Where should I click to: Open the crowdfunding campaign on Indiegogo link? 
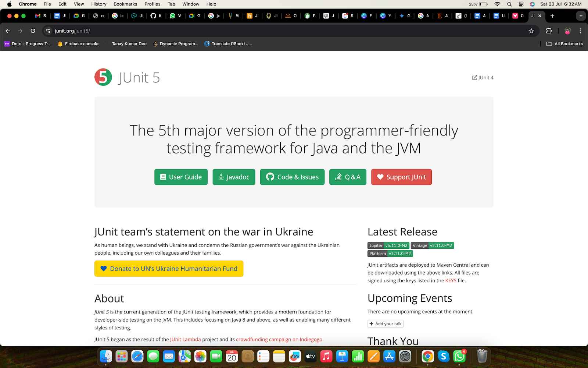tap(279, 339)
